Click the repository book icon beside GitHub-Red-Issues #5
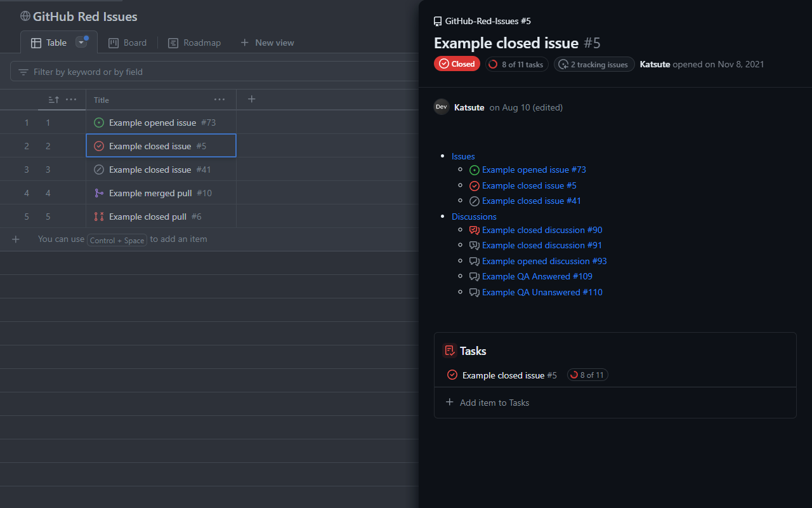Viewport: 812px width, 508px height. [x=438, y=20]
